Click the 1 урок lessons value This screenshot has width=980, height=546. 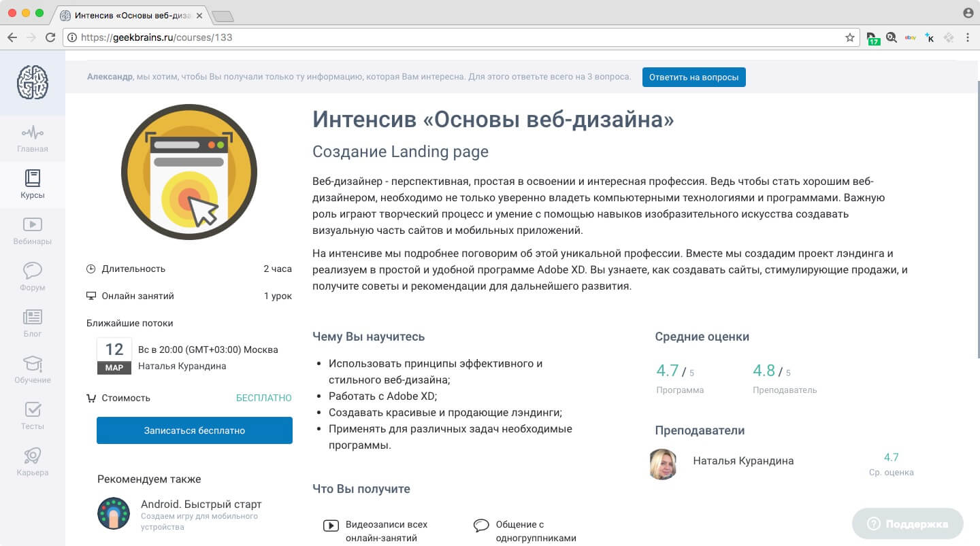pos(278,296)
